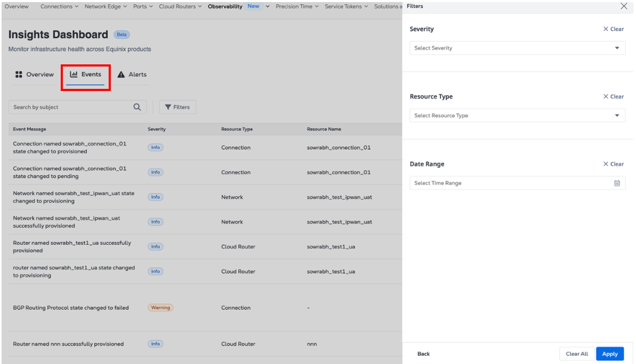The height and width of the screenshot is (364, 636).
Task: Click 'Network named sowrabh_test_ipwan_uat successfully provisioned'
Action: 67,222
